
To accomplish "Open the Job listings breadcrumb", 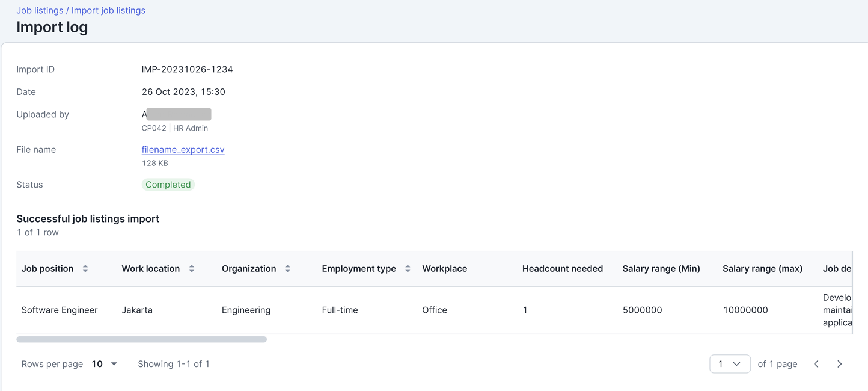I will coord(40,10).
